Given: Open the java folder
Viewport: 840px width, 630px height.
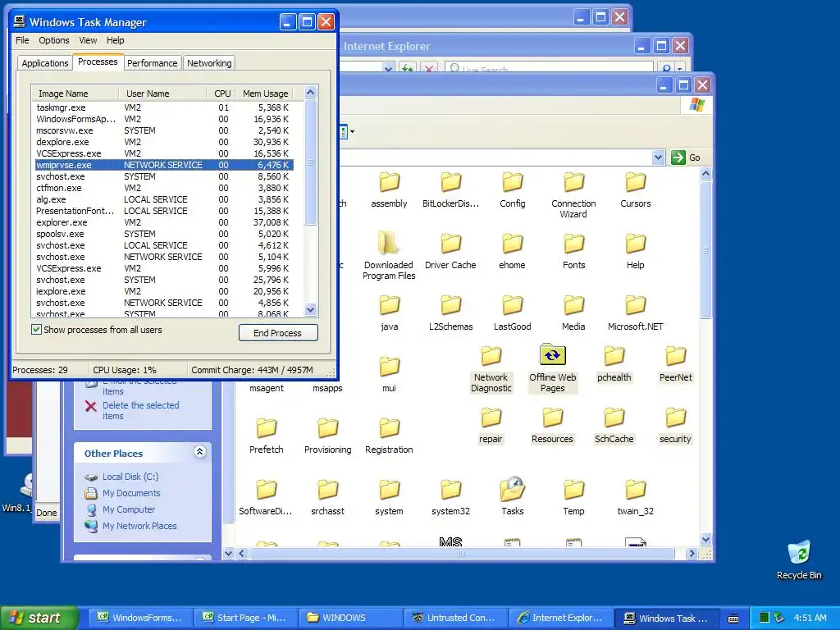Looking at the screenshot, I should (x=389, y=313).
